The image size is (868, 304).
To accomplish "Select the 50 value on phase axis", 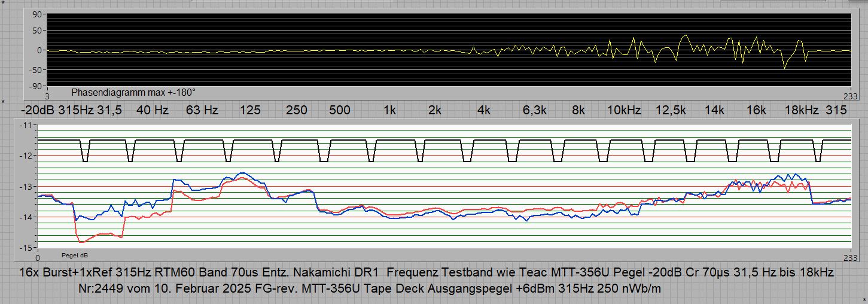I will [x=36, y=30].
